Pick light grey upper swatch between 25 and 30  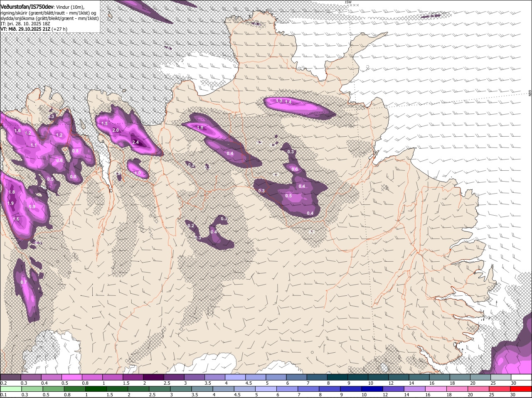pyautogui.click(x=501, y=377)
